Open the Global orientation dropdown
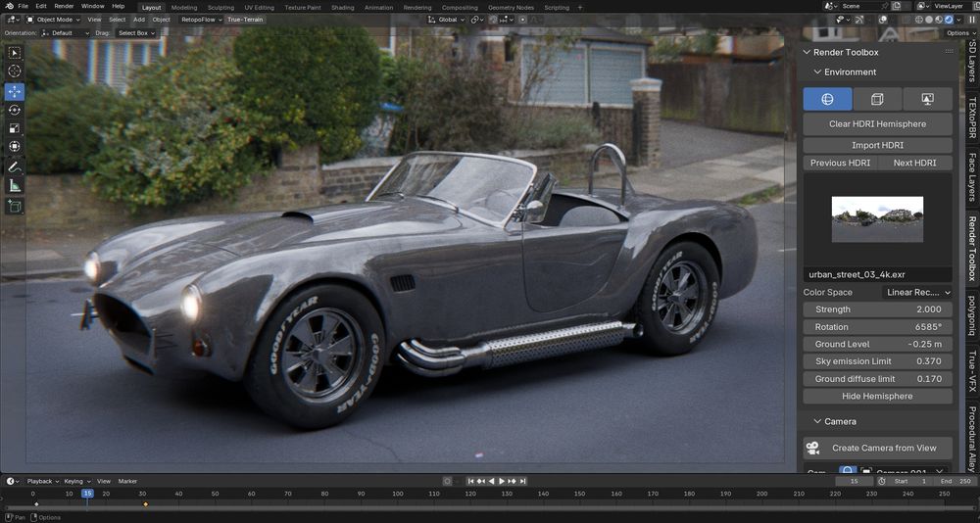 pyautogui.click(x=446, y=20)
